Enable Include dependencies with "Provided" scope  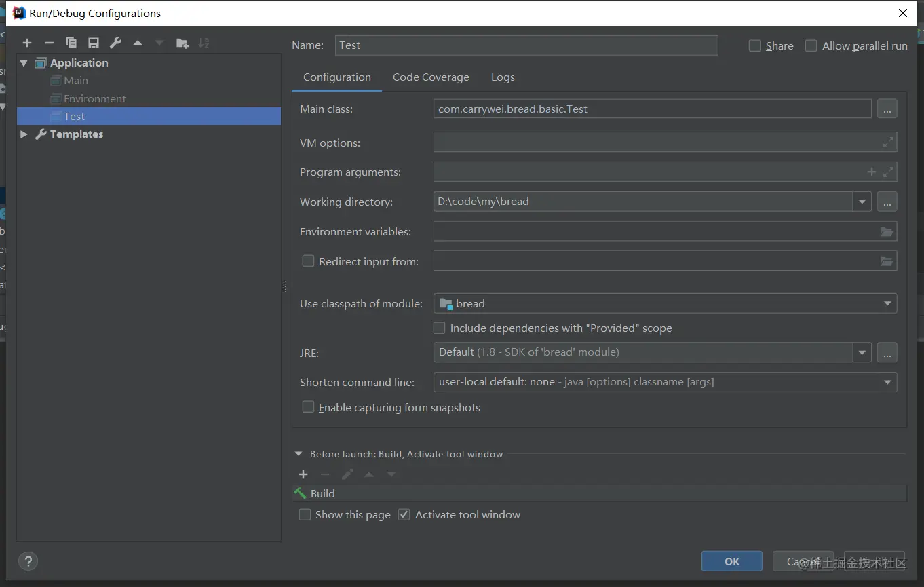coord(440,328)
